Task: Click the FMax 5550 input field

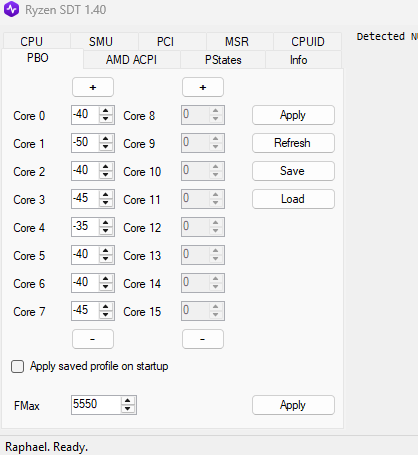Action: pyautogui.click(x=96, y=405)
